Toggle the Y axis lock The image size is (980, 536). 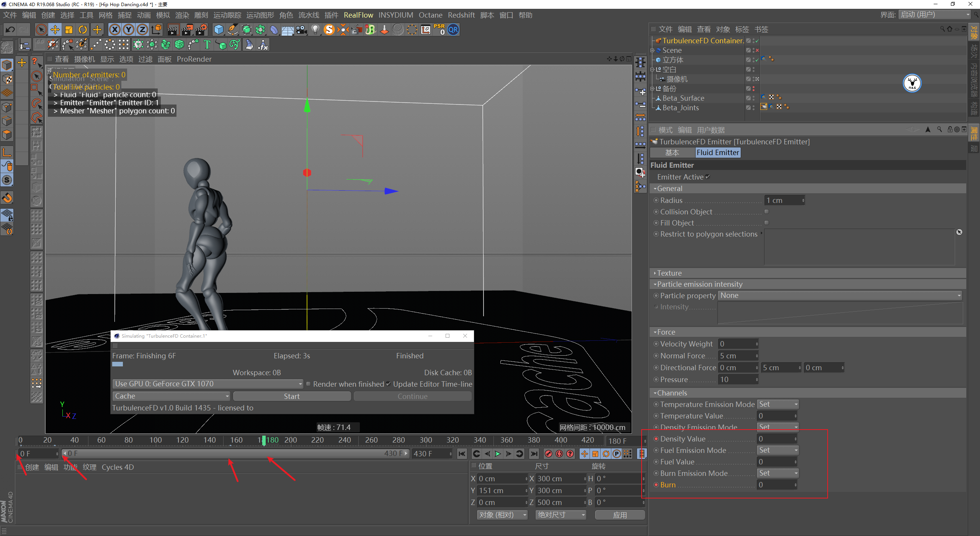pyautogui.click(x=129, y=30)
